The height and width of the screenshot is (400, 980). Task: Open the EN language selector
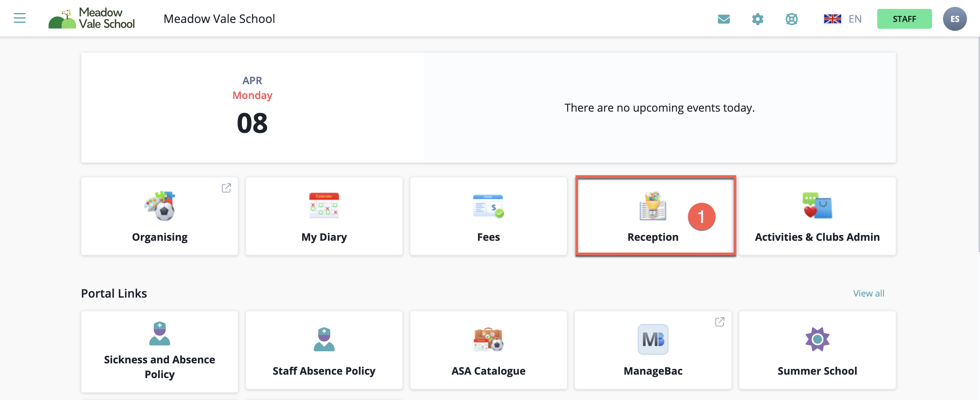(842, 18)
